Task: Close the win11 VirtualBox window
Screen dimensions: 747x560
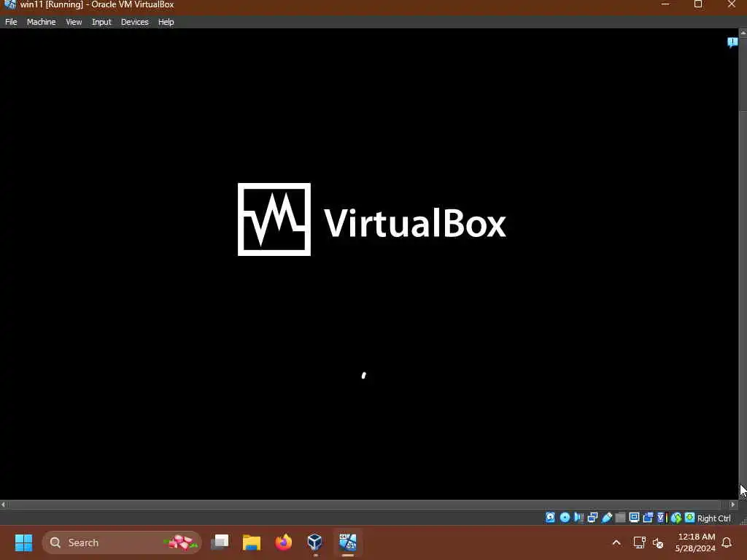Action: pyautogui.click(x=731, y=5)
